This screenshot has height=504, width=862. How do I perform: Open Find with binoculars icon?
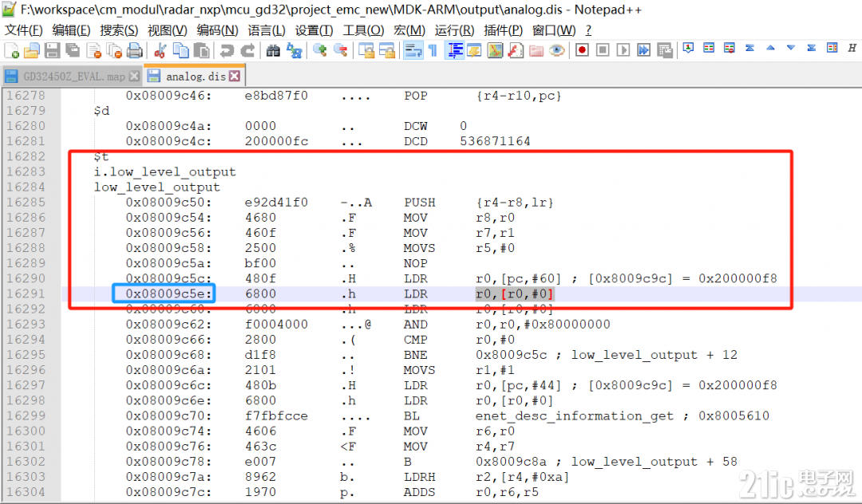point(273,50)
